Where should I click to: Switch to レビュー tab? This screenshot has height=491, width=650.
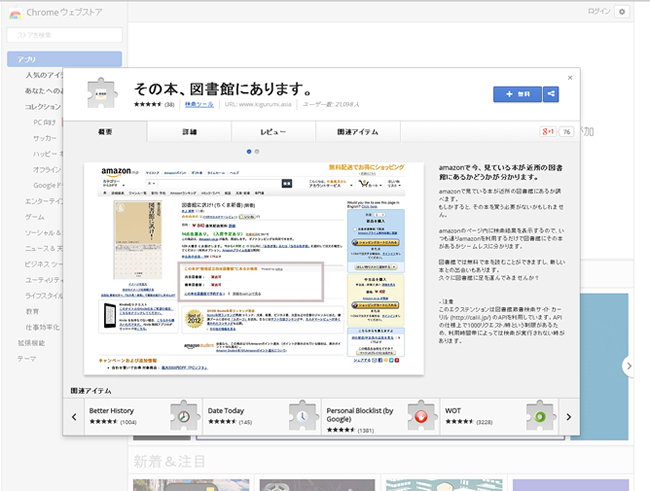274,132
